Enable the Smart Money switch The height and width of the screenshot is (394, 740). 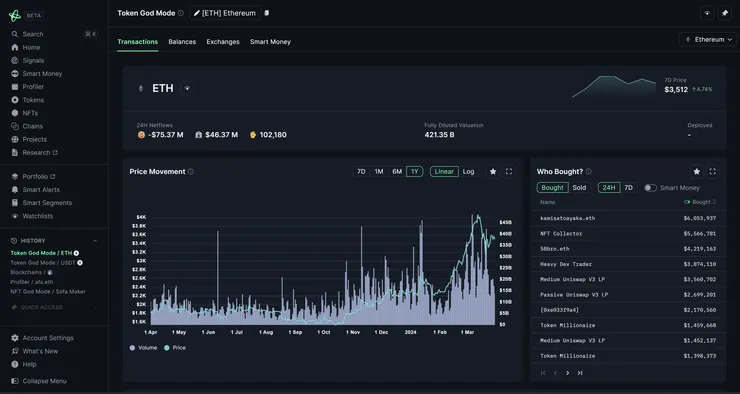[650, 188]
